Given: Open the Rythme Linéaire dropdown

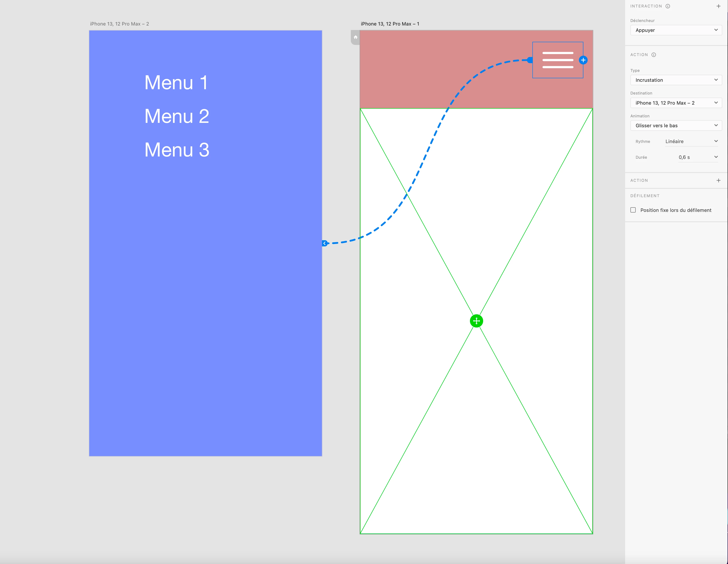Looking at the screenshot, I should pyautogui.click(x=691, y=141).
